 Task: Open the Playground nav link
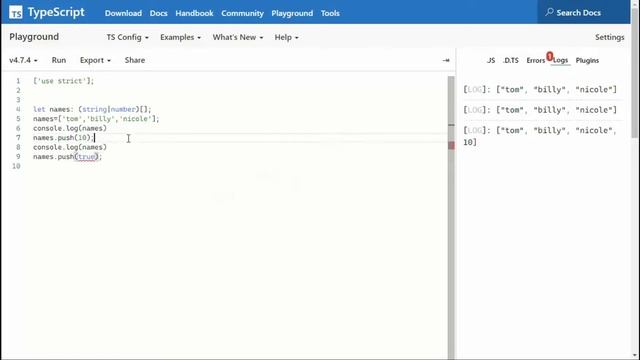pyautogui.click(x=292, y=13)
